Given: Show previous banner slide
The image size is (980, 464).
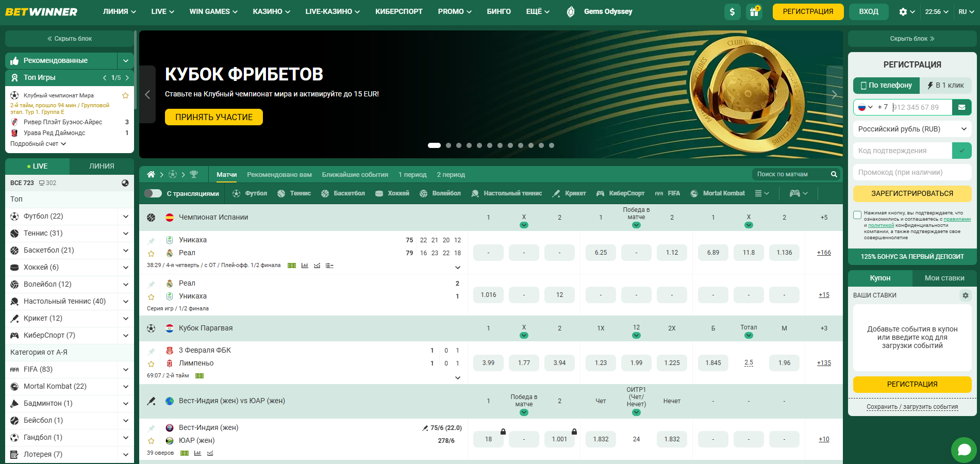Looking at the screenshot, I should point(147,94).
